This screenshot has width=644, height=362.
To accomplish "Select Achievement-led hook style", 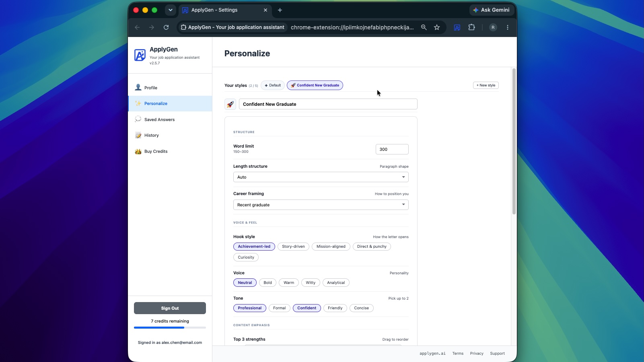I will (x=254, y=247).
